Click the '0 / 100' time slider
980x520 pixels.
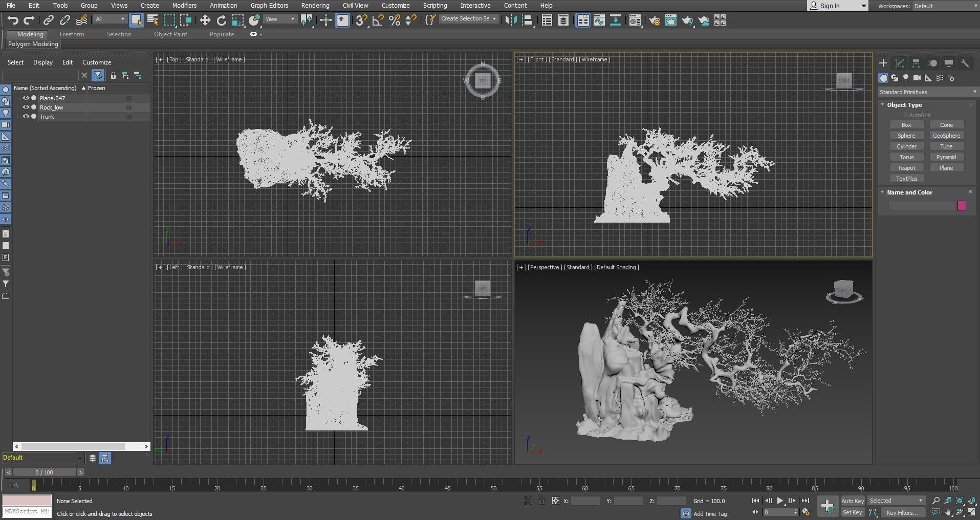tap(44, 472)
